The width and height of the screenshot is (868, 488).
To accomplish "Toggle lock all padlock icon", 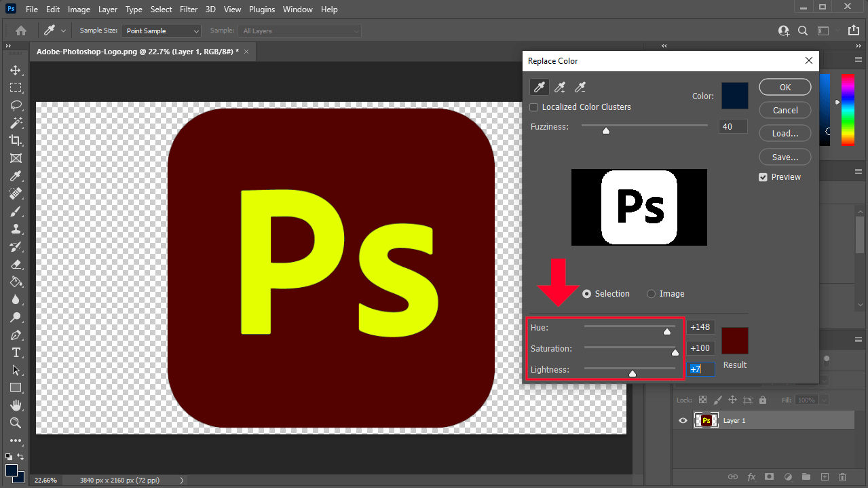I will pos(763,400).
